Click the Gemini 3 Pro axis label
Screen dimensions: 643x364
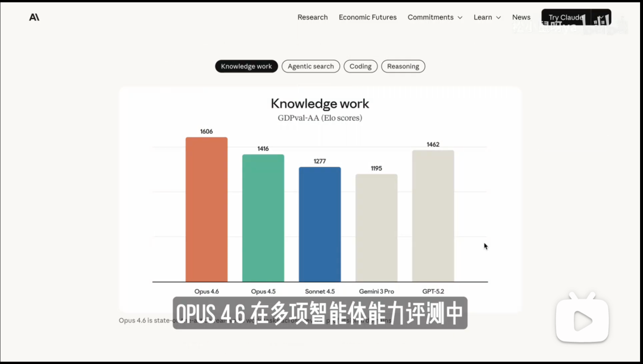click(x=376, y=291)
